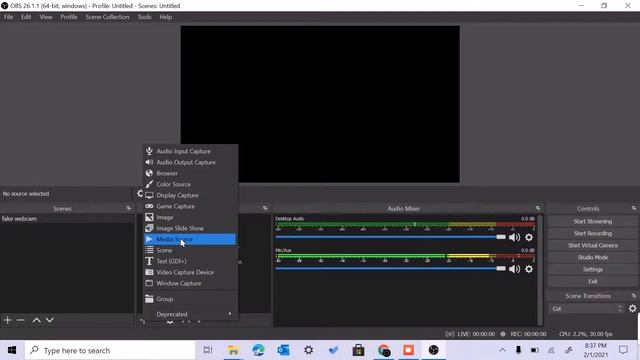640x360 pixels.
Task: Click the taskbar search box
Action: point(110,350)
